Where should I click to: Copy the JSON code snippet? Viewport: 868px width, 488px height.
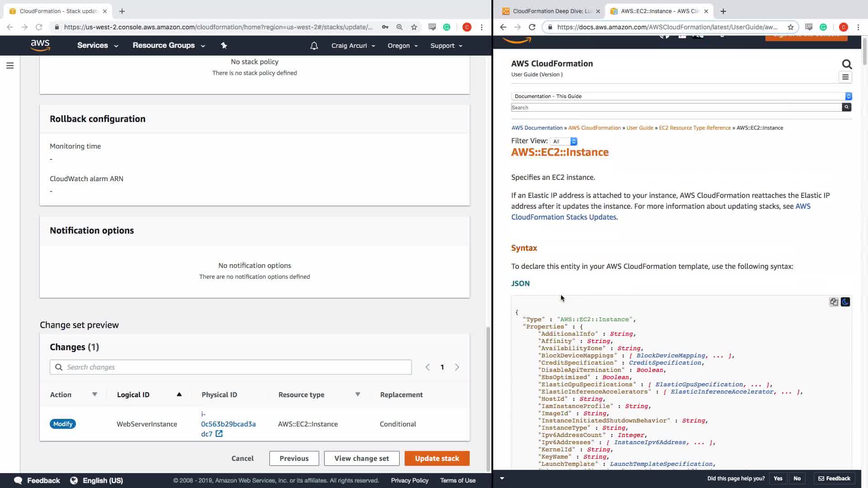(x=834, y=302)
